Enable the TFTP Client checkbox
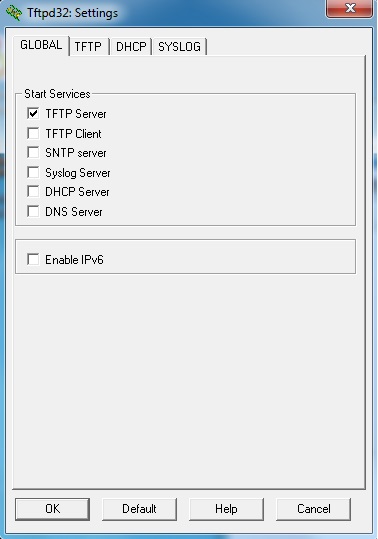The height and width of the screenshot is (539, 378). [x=33, y=133]
